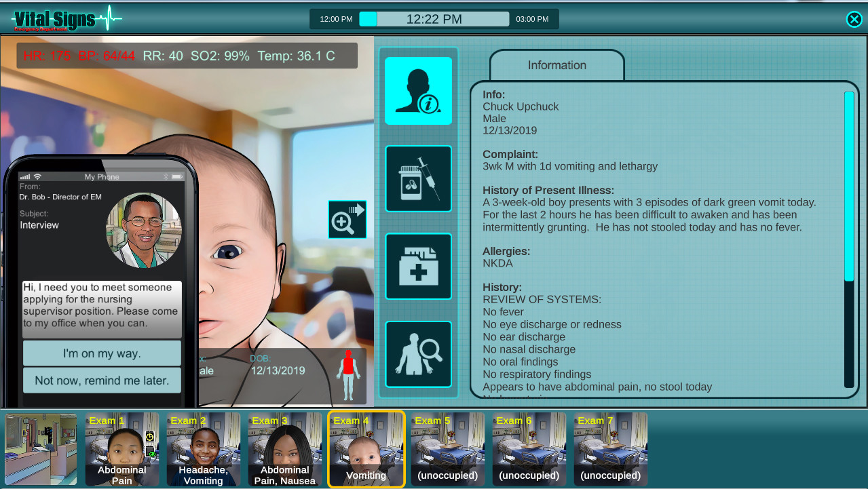The width and height of the screenshot is (868, 489).
Task: Open the Information tab
Action: point(556,65)
